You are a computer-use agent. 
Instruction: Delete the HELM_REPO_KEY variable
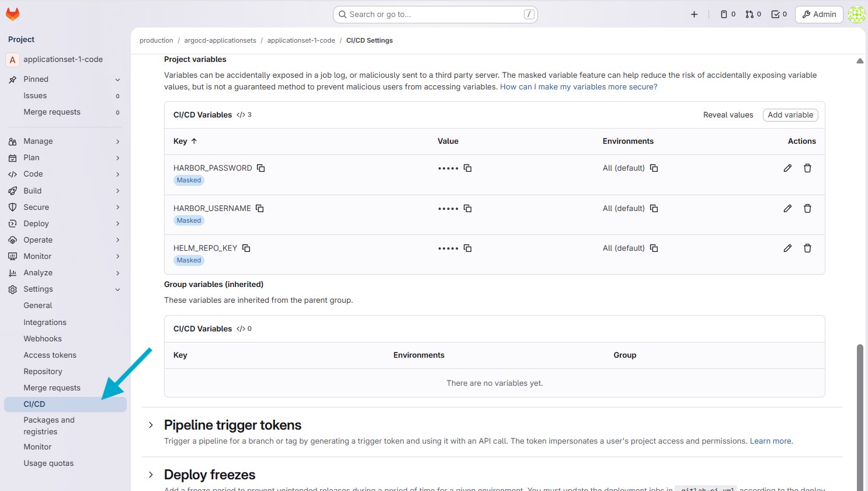click(x=807, y=248)
